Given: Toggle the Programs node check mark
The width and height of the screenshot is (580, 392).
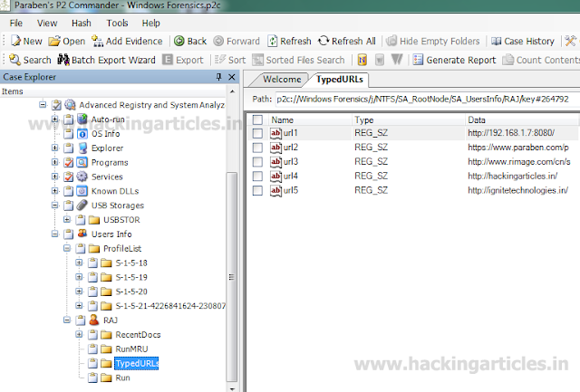Looking at the screenshot, I should coord(69,162).
